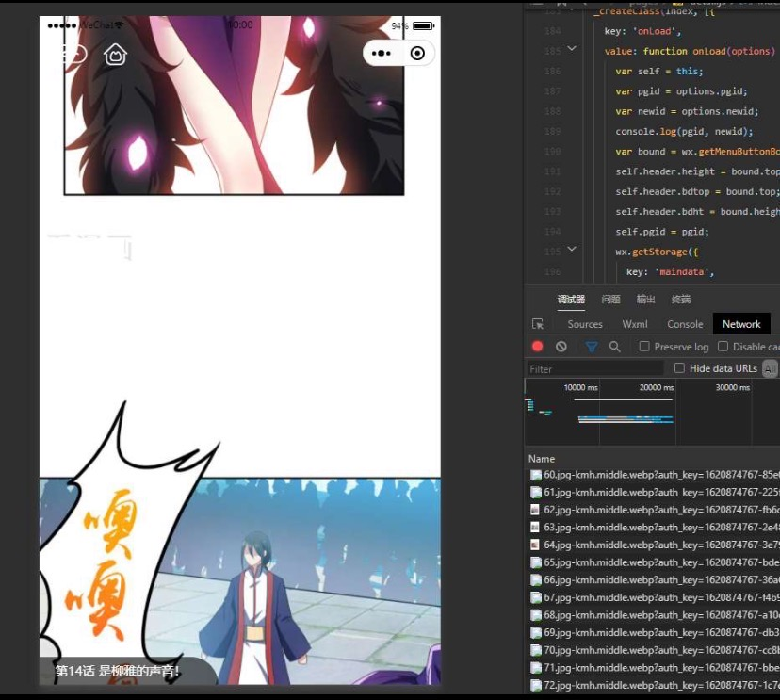Screen dimensions: 780x700
Task: Click code line wx.getStorage call
Action: click(657, 252)
